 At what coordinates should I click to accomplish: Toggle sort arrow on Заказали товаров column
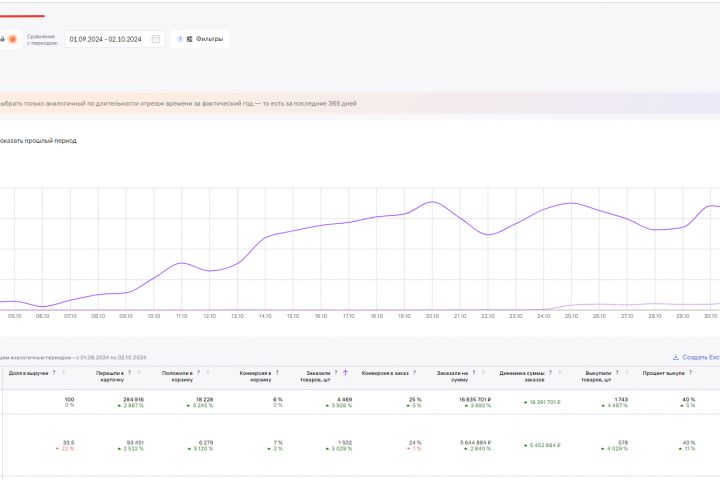(345, 372)
